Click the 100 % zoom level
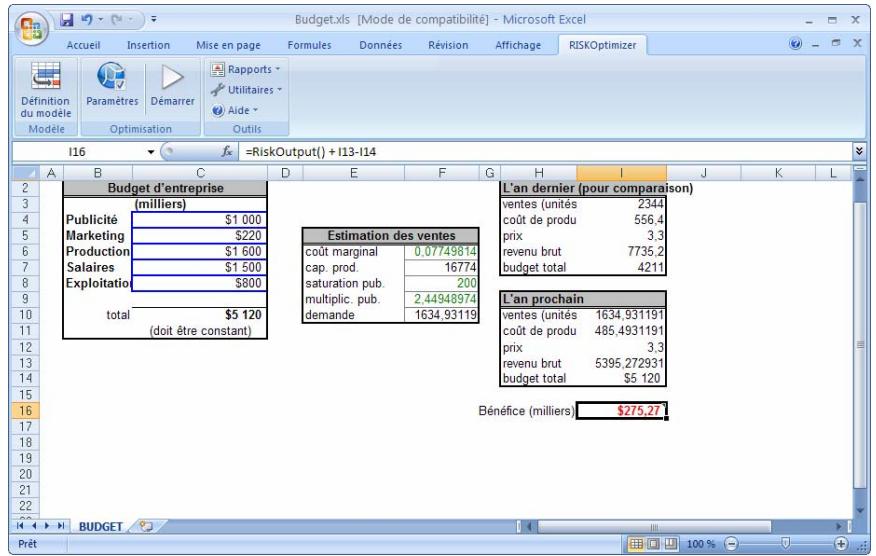The image size is (876, 556). click(701, 544)
